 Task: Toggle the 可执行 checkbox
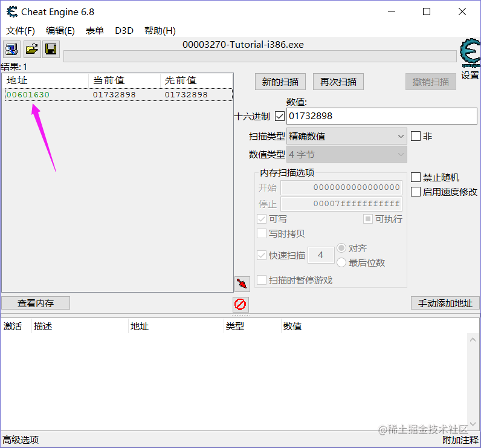coord(368,219)
